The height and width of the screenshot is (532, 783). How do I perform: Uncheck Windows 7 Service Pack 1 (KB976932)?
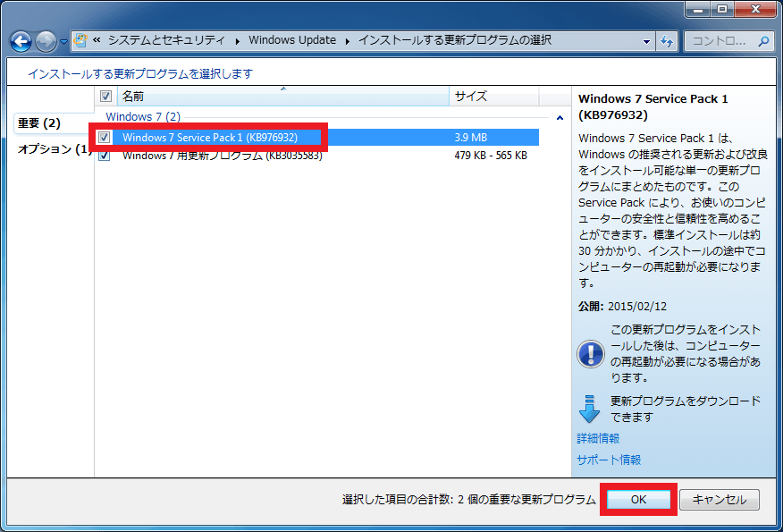tap(104, 137)
